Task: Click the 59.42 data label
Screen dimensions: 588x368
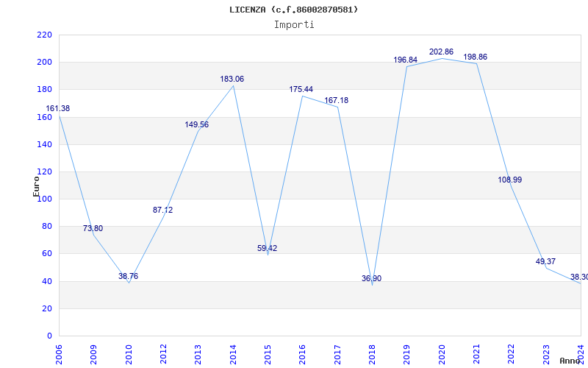Action: point(267,248)
